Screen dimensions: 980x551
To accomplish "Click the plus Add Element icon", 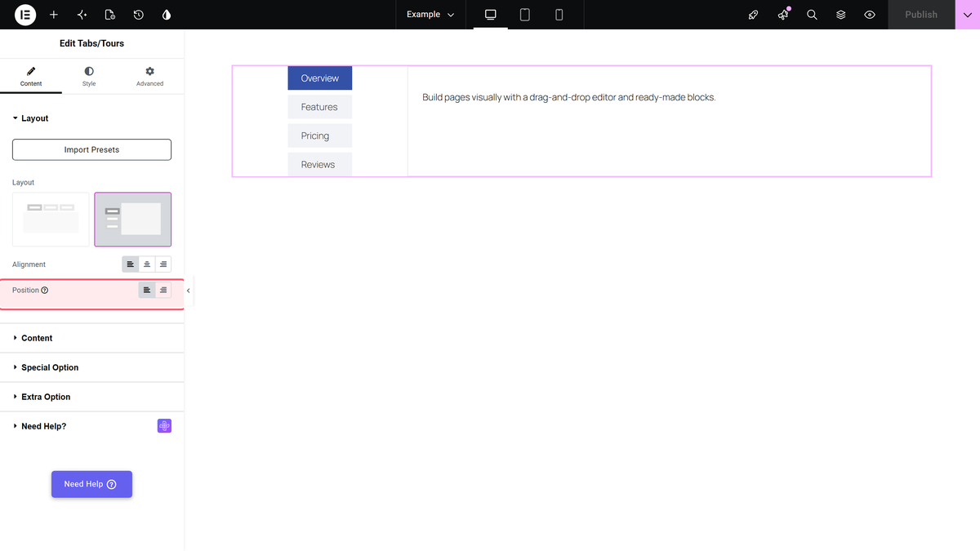I will [54, 15].
